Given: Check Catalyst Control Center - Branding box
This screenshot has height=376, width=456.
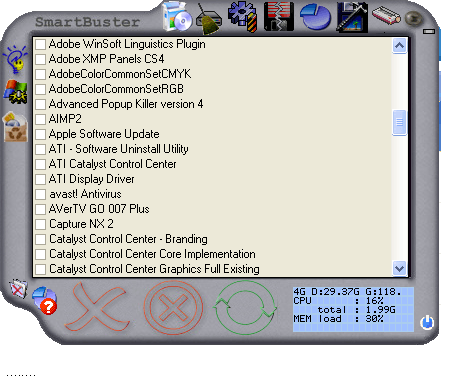Looking at the screenshot, I should click(x=41, y=239).
